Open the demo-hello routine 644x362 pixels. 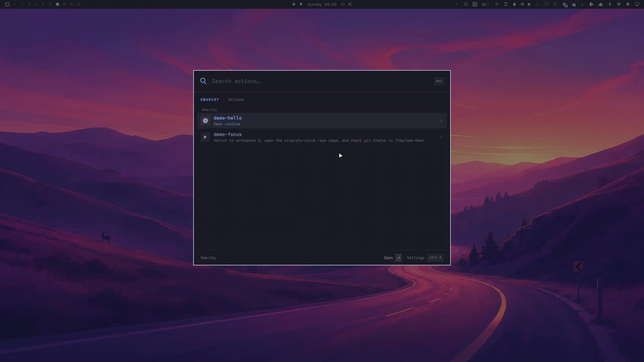click(x=322, y=121)
